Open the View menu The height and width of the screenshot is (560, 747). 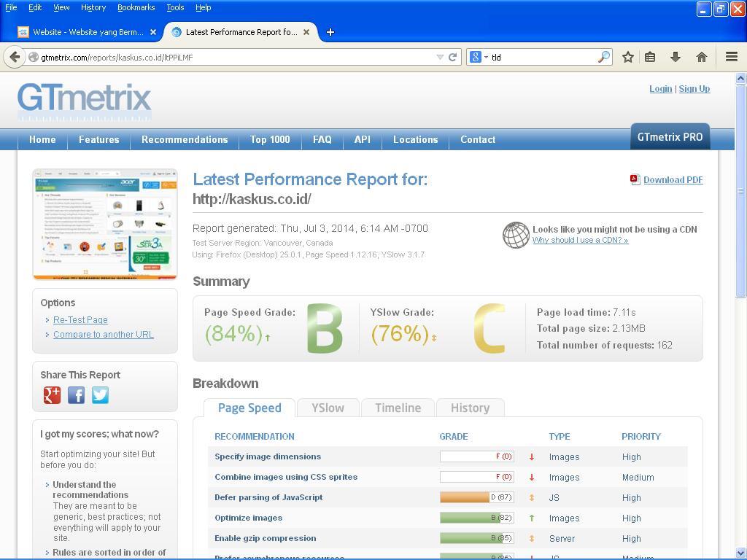(x=61, y=7)
